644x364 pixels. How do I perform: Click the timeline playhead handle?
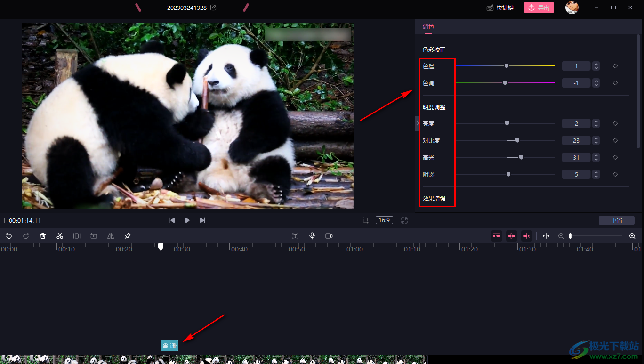pyautogui.click(x=161, y=247)
